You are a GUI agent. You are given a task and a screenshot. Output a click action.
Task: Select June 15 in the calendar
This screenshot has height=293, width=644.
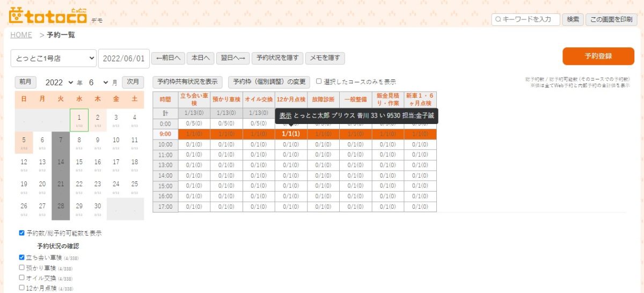pyautogui.click(x=79, y=162)
